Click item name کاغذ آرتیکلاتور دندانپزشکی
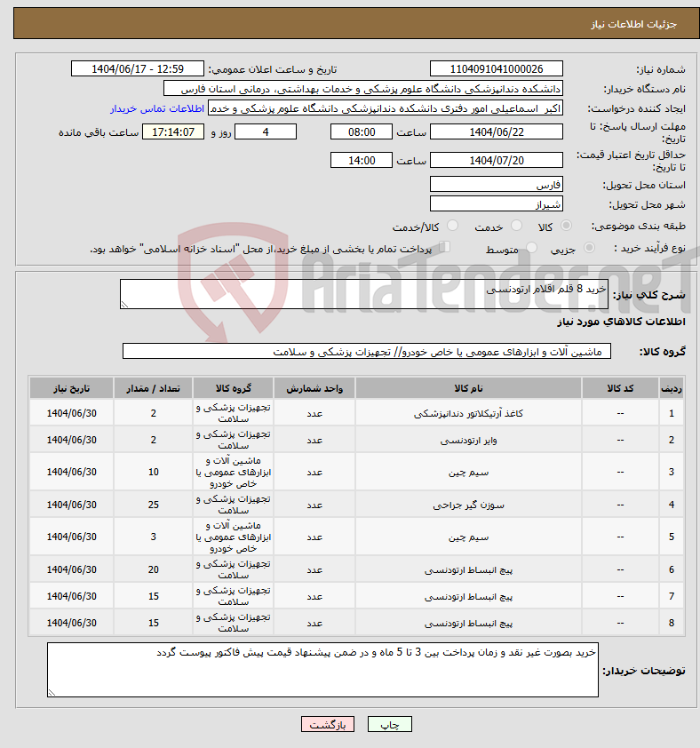This screenshot has width=700, height=748. [x=468, y=414]
